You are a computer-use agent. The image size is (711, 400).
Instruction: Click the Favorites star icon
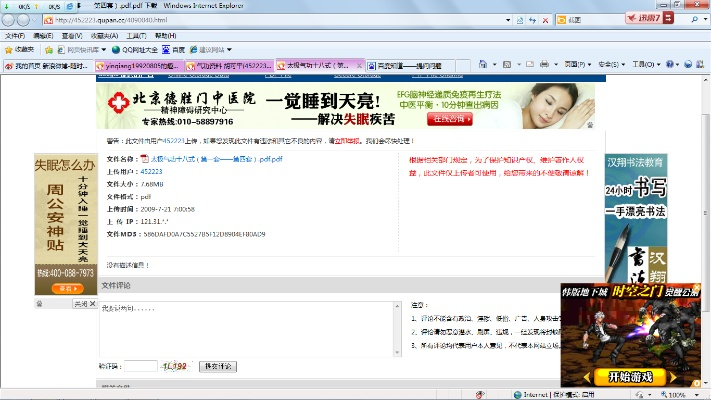(x=8, y=49)
